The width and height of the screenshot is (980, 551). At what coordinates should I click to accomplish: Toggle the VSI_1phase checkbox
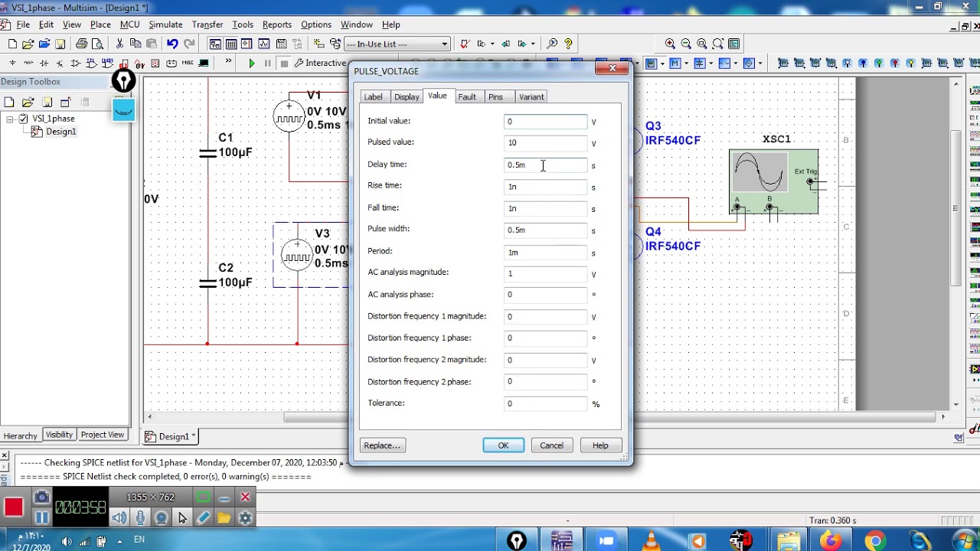pos(23,119)
